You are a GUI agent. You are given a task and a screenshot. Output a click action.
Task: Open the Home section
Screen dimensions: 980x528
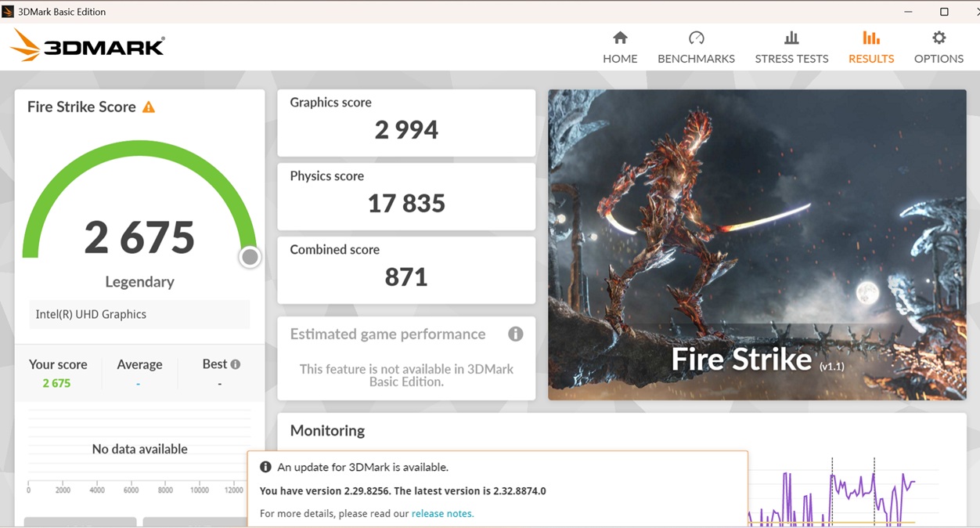pyautogui.click(x=620, y=48)
